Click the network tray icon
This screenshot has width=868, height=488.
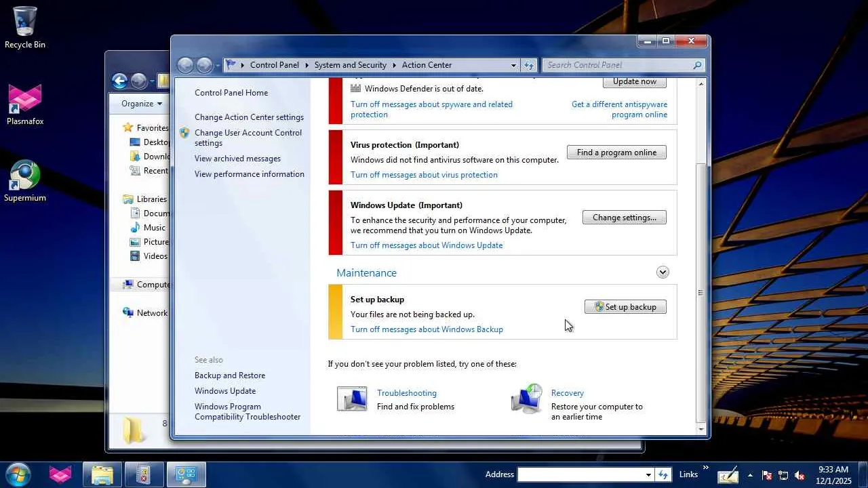(x=783, y=475)
